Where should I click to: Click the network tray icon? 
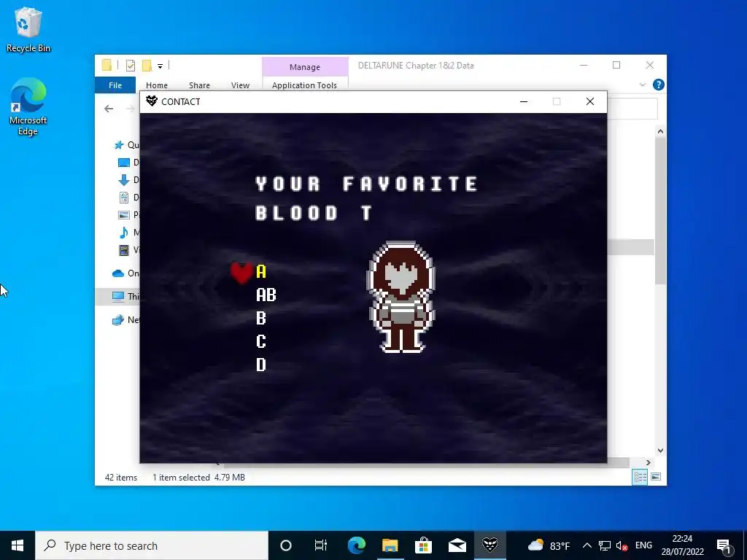[604, 545]
